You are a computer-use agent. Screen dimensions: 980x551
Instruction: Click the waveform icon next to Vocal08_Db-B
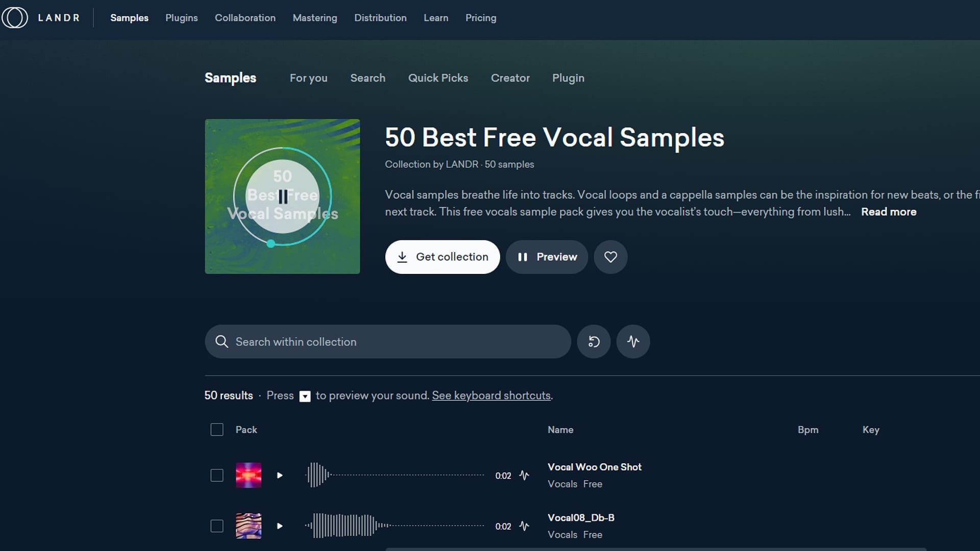pos(525,526)
